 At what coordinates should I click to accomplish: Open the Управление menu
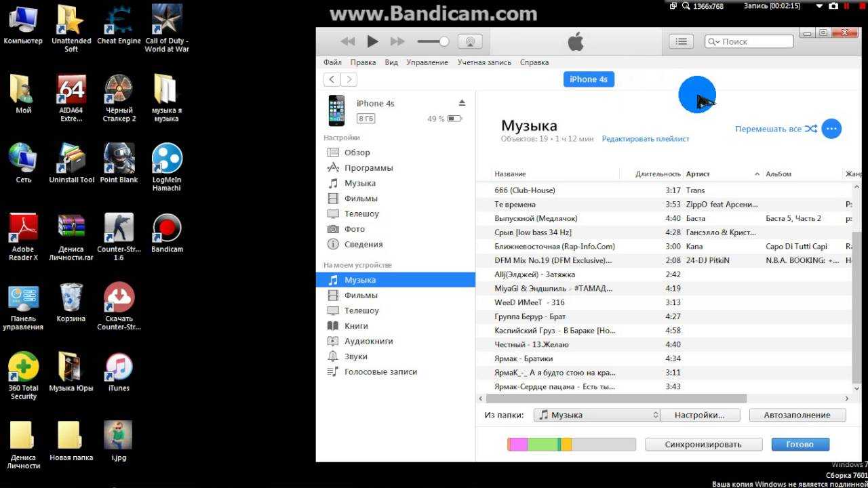point(427,62)
